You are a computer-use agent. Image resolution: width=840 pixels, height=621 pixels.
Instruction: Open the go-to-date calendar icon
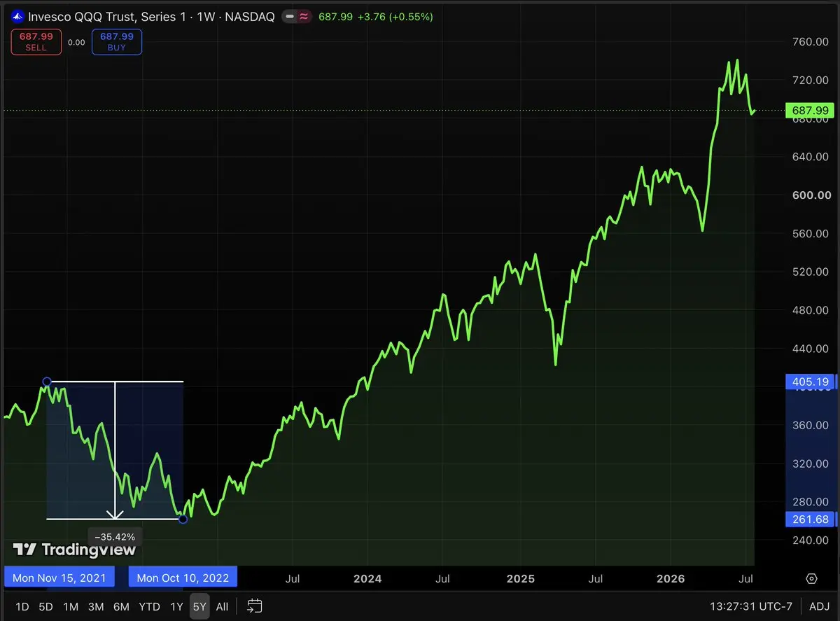[x=255, y=606]
